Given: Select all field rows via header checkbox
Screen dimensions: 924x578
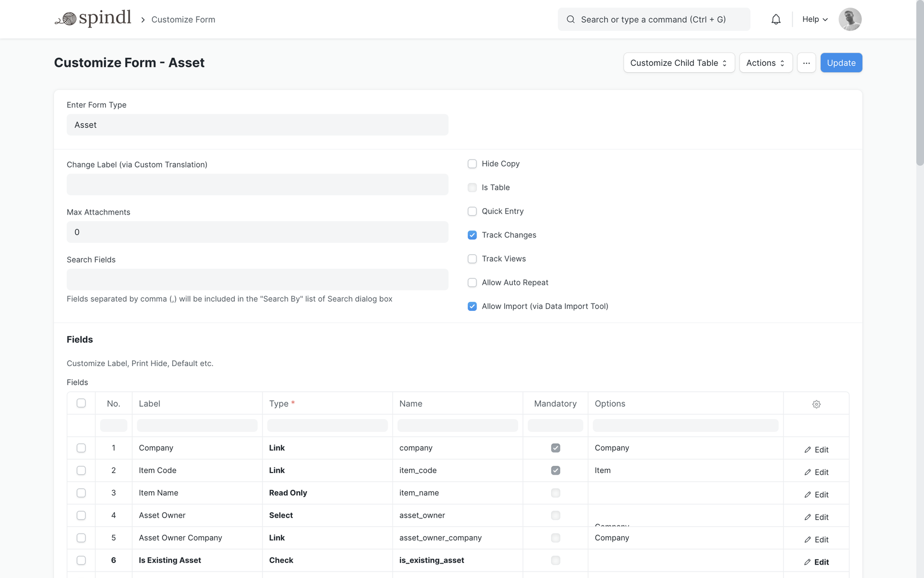Looking at the screenshot, I should tap(81, 403).
